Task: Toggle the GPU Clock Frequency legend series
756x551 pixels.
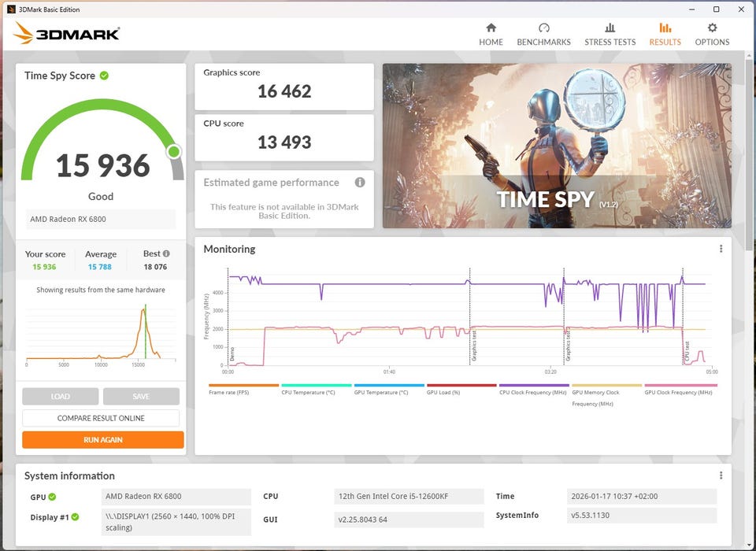Action: (x=680, y=390)
